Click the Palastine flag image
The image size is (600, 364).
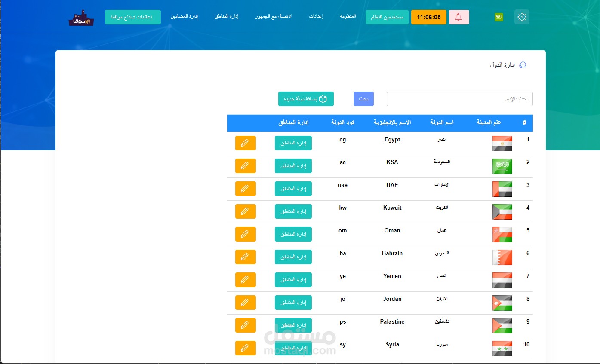click(502, 326)
